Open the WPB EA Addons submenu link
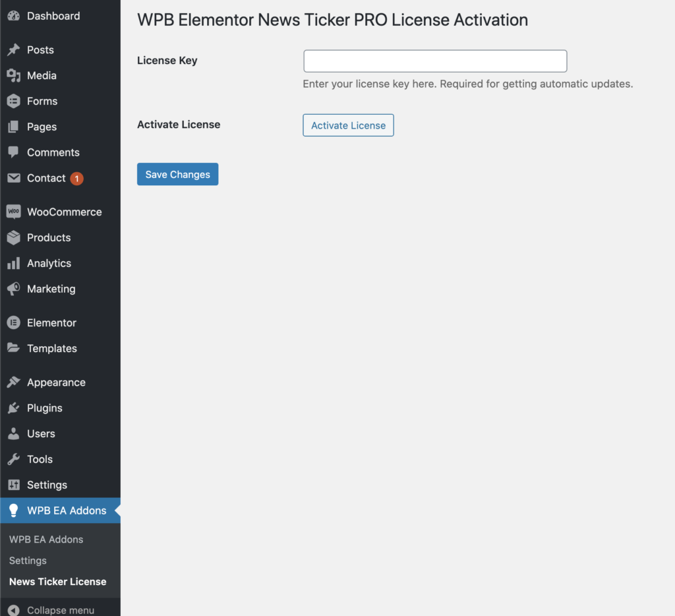 coord(46,539)
